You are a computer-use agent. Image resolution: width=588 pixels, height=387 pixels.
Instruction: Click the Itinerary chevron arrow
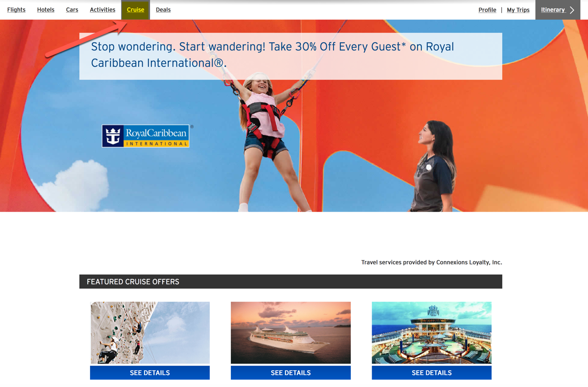[x=572, y=10]
